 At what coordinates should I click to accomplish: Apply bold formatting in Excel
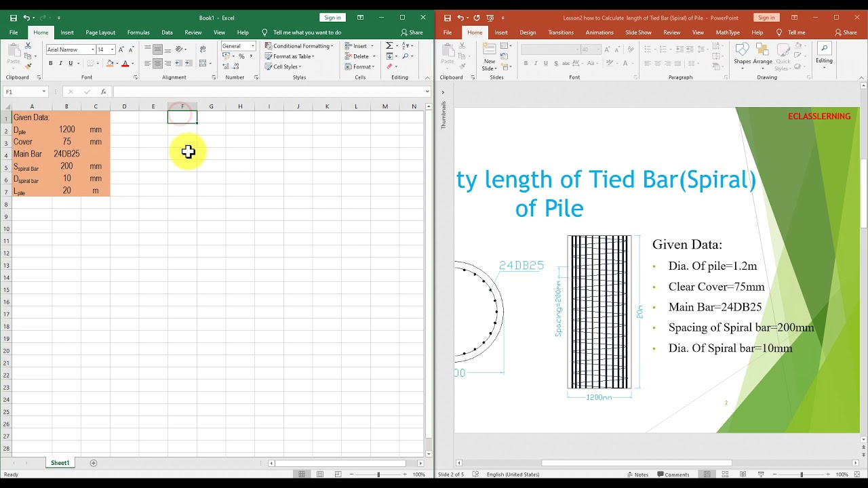tap(50, 63)
